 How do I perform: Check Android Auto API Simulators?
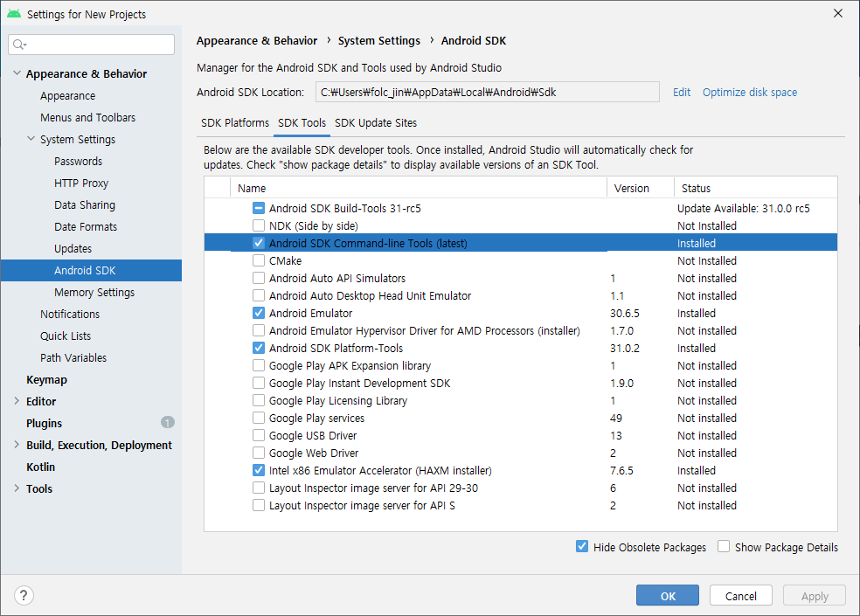point(259,278)
